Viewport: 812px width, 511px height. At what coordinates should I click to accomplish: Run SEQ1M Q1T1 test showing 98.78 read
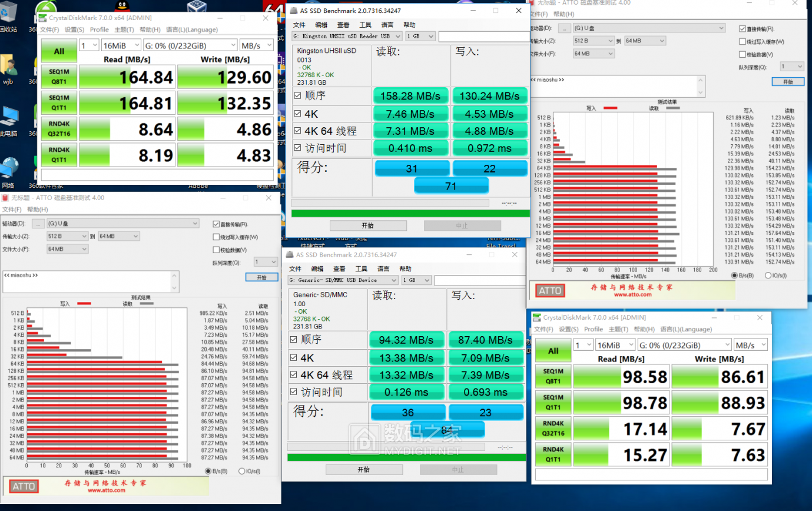[x=554, y=402]
